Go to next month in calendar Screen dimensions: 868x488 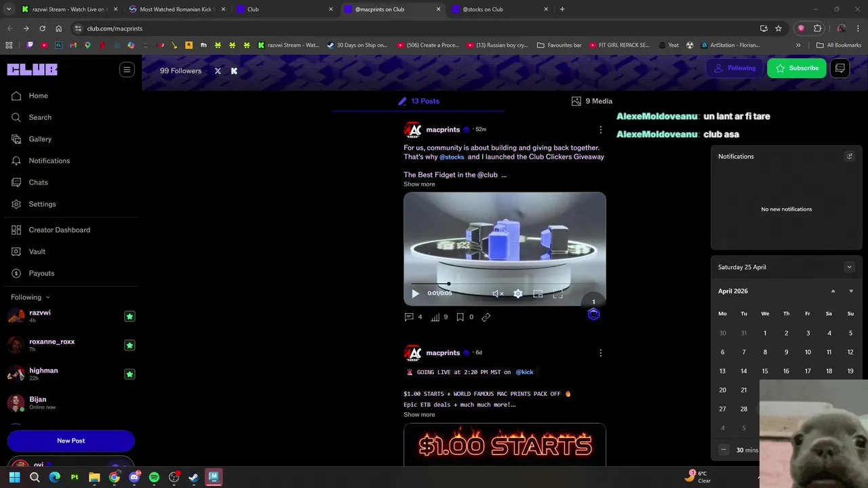[x=851, y=291]
